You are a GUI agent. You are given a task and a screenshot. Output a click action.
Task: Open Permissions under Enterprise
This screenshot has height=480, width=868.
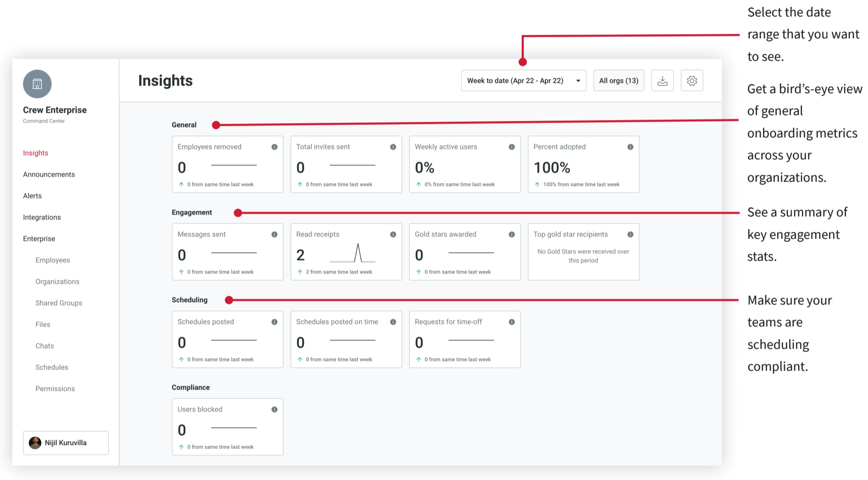click(55, 389)
